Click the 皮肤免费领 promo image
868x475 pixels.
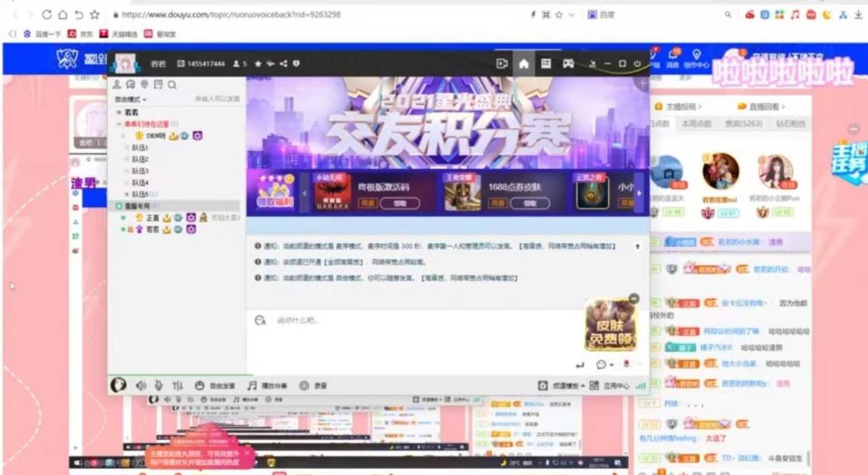610,325
